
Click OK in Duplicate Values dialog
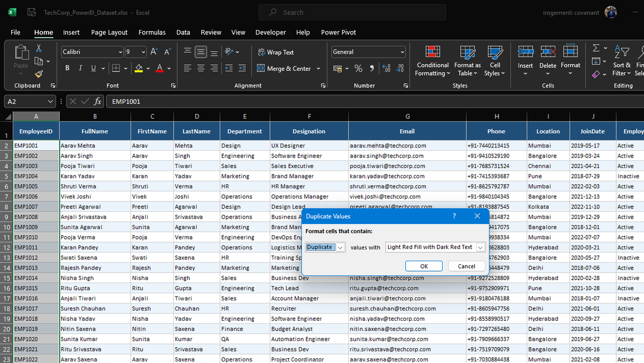(424, 266)
